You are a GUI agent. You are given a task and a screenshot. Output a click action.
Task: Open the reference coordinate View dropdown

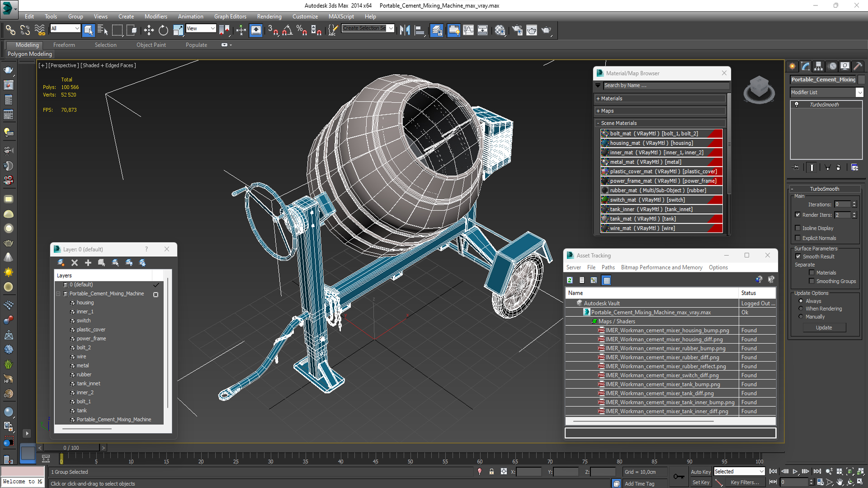[x=201, y=28]
